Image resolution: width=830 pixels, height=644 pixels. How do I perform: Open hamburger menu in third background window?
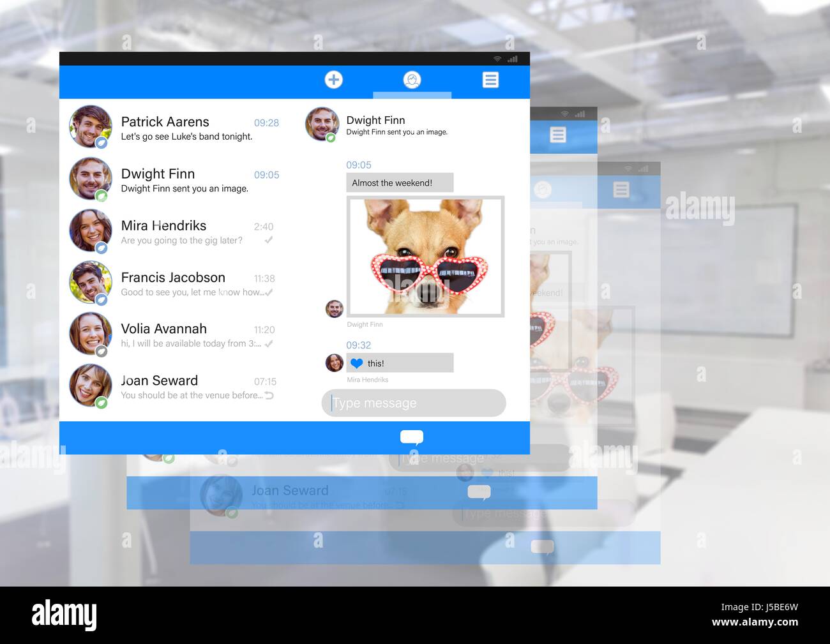coord(621,190)
